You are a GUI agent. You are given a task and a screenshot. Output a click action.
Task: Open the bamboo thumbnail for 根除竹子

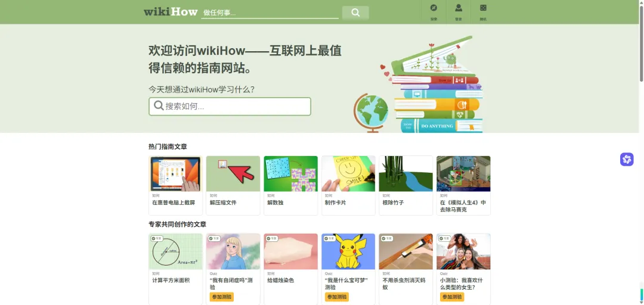click(x=406, y=173)
